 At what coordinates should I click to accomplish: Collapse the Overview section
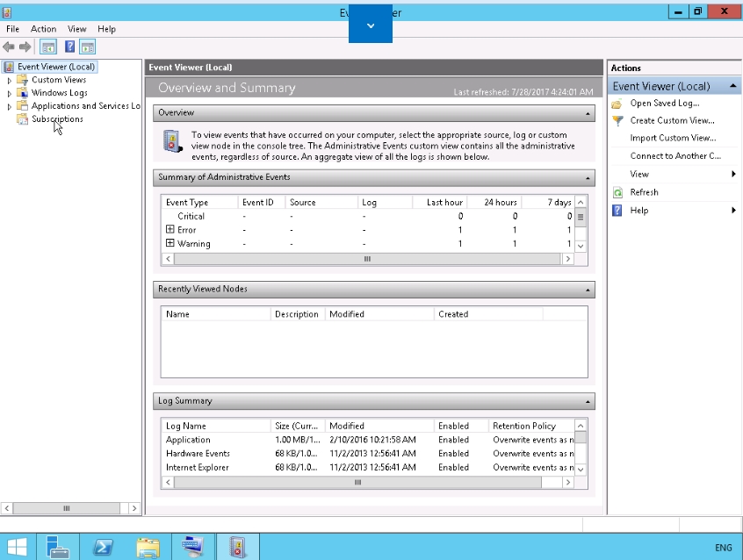pyautogui.click(x=588, y=113)
